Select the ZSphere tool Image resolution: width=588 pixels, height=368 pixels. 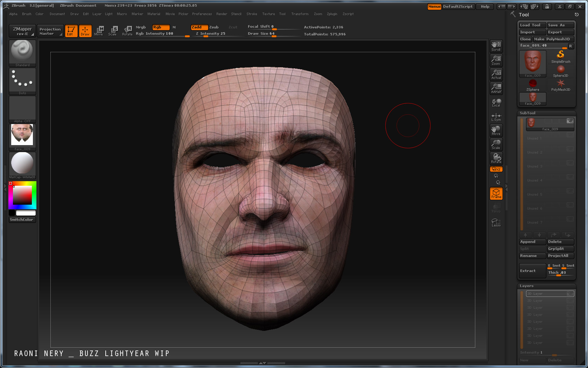click(533, 85)
